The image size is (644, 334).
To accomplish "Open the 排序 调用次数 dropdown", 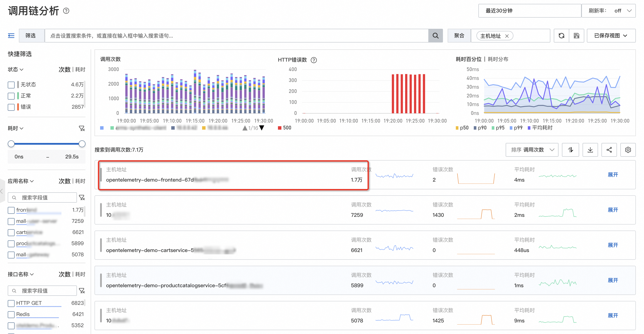I will (532, 150).
